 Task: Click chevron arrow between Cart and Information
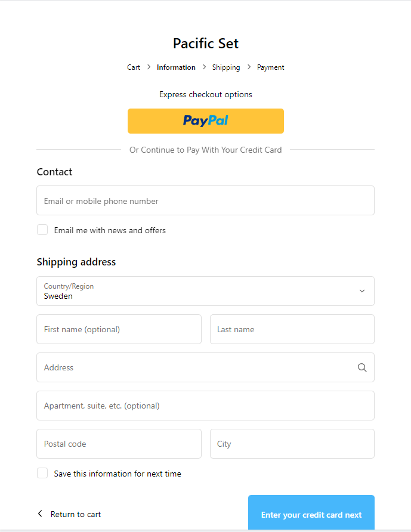(x=149, y=67)
